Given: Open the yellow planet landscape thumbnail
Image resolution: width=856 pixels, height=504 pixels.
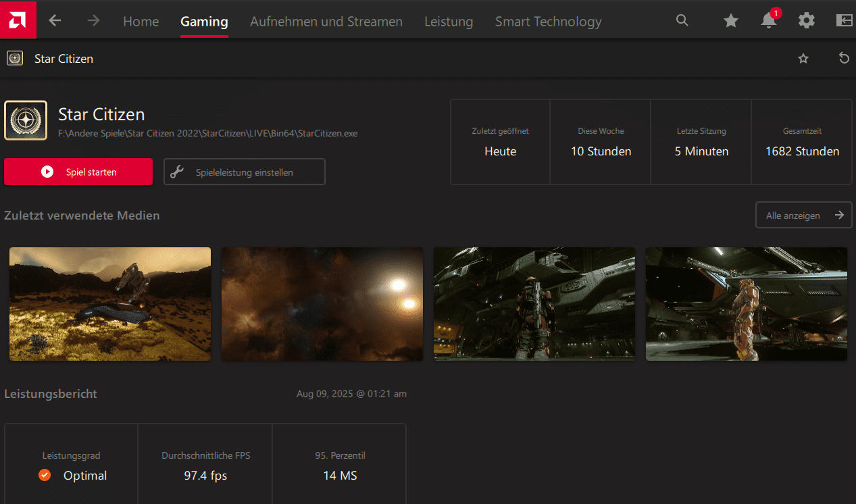Looking at the screenshot, I should pos(110,303).
